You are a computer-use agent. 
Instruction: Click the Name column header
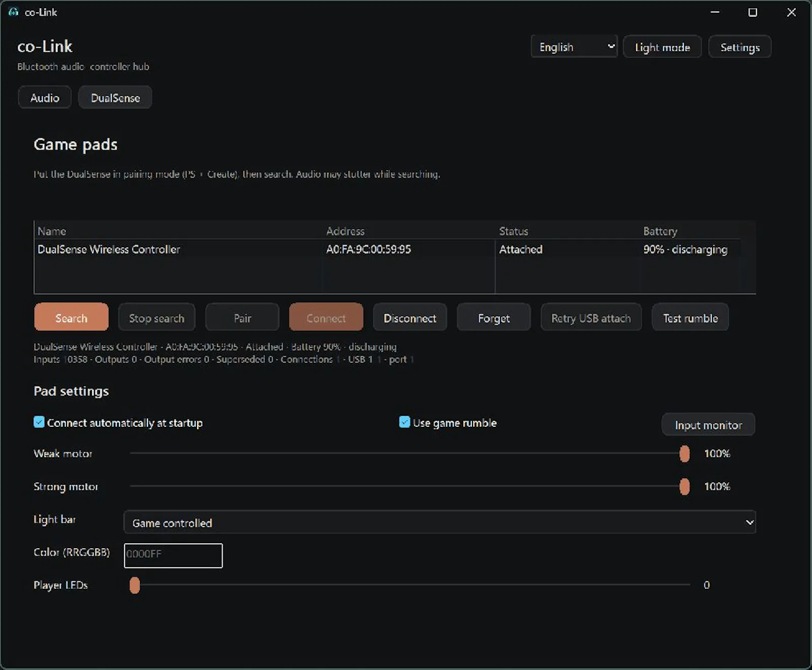pos(52,231)
